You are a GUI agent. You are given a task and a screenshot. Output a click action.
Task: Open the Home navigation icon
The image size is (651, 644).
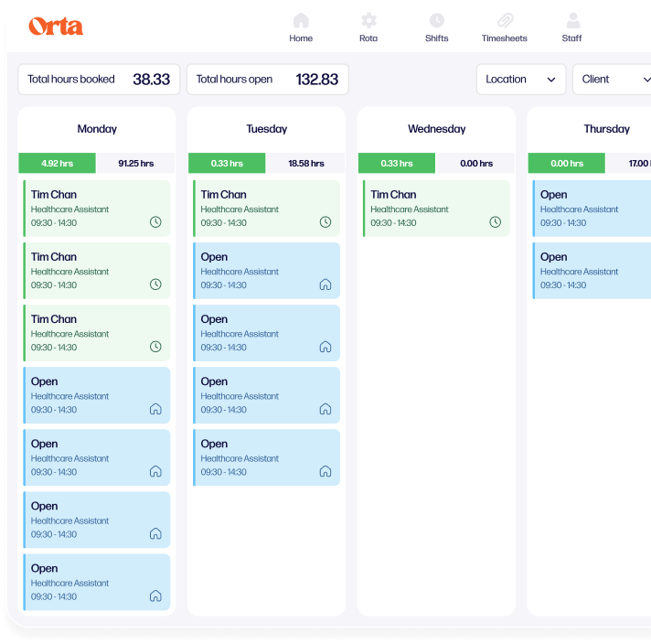(x=301, y=20)
